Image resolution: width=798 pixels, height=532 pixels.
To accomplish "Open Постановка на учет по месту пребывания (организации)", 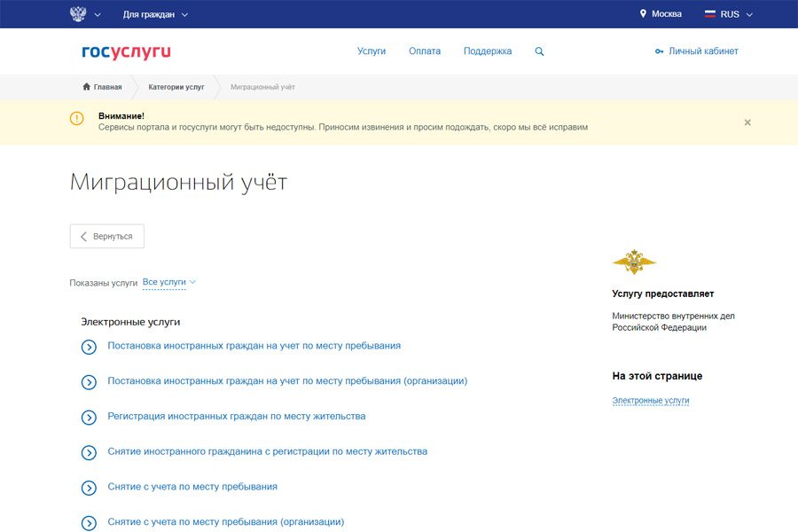I will (x=287, y=380).
